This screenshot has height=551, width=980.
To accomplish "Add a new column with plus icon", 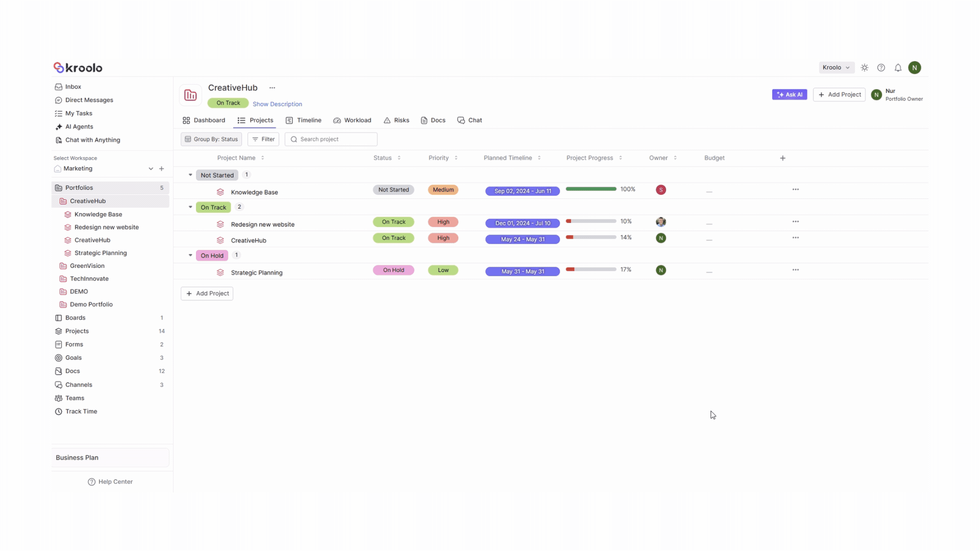I will [783, 158].
